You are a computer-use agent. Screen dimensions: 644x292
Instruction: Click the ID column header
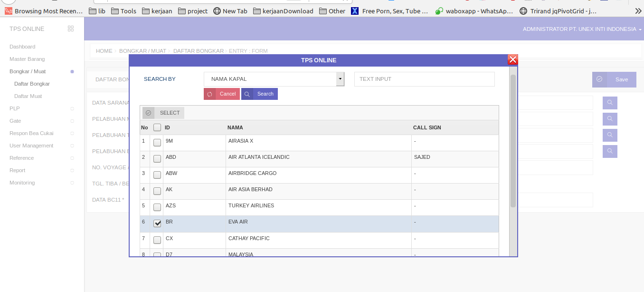tap(167, 127)
